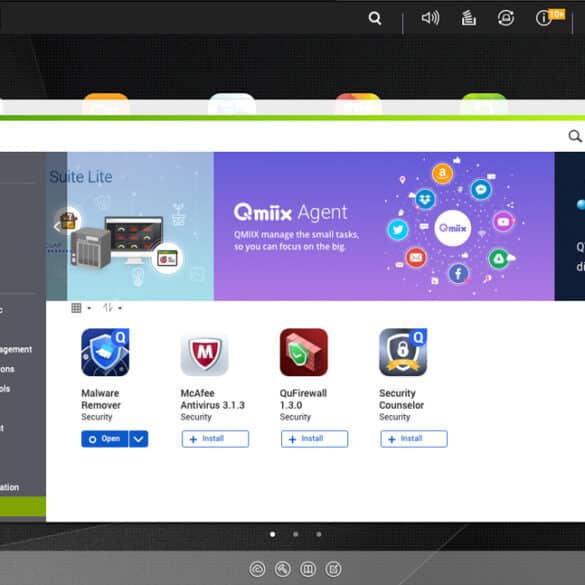The width and height of the screenshot is (585, 585).
Task: Click the QuFirewall app icon
Action: click(304, 352)
